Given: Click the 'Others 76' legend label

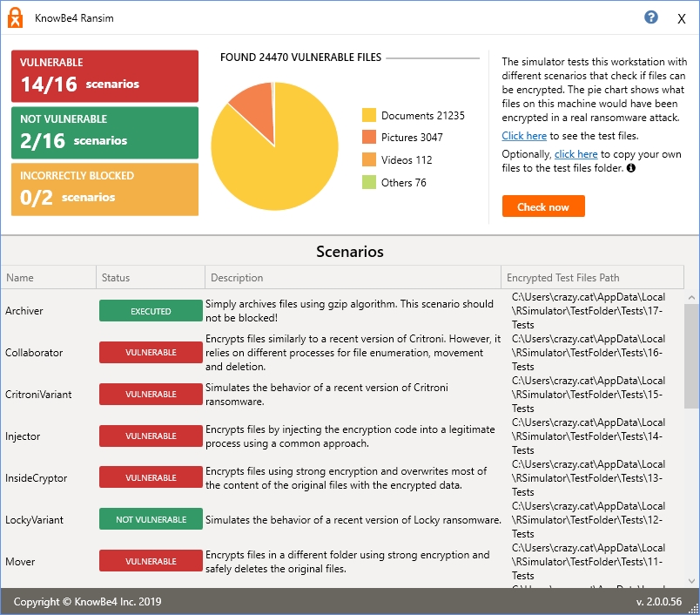Looking at the screenshot, I should (x=404, y=183).
